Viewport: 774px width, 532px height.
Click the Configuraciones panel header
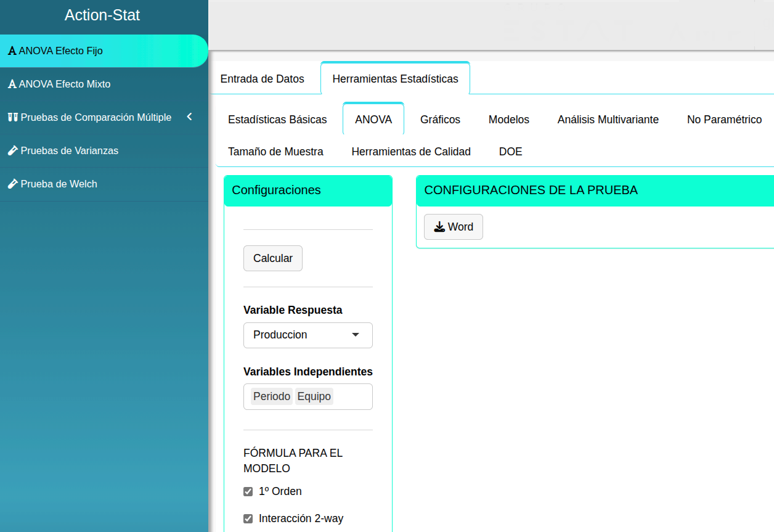308,190
